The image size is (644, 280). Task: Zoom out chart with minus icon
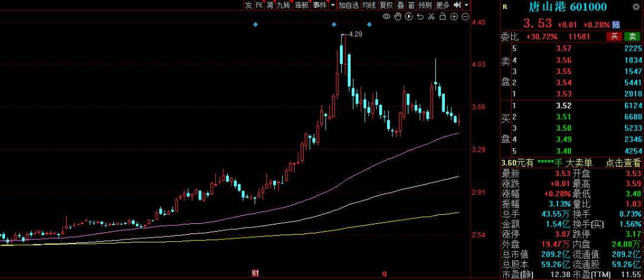click(x=465, y=16)
